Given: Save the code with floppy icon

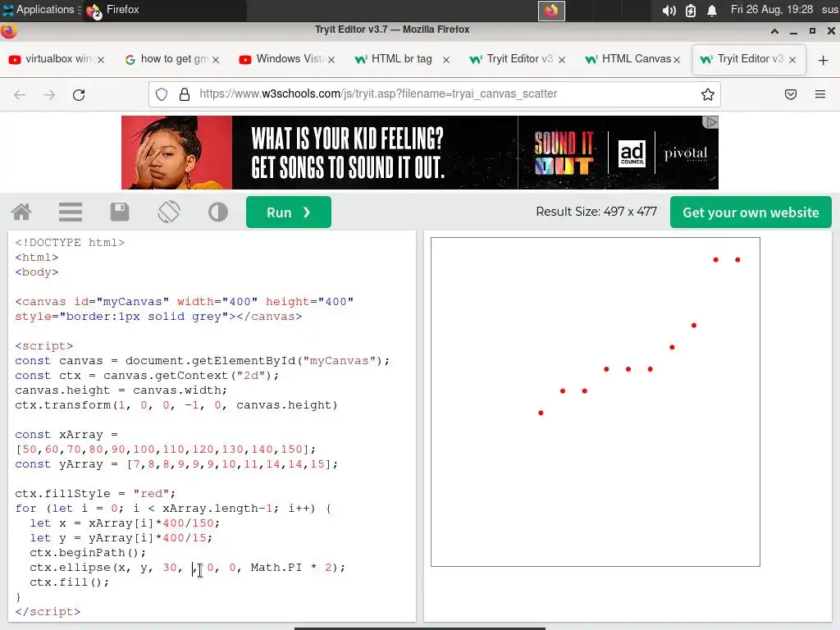Looking at the screenshot, I should (120, 212).
